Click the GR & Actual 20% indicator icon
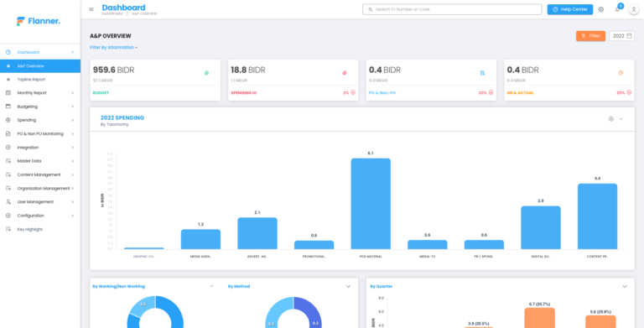Screen dimensions: 644x328 click(629, 93)
